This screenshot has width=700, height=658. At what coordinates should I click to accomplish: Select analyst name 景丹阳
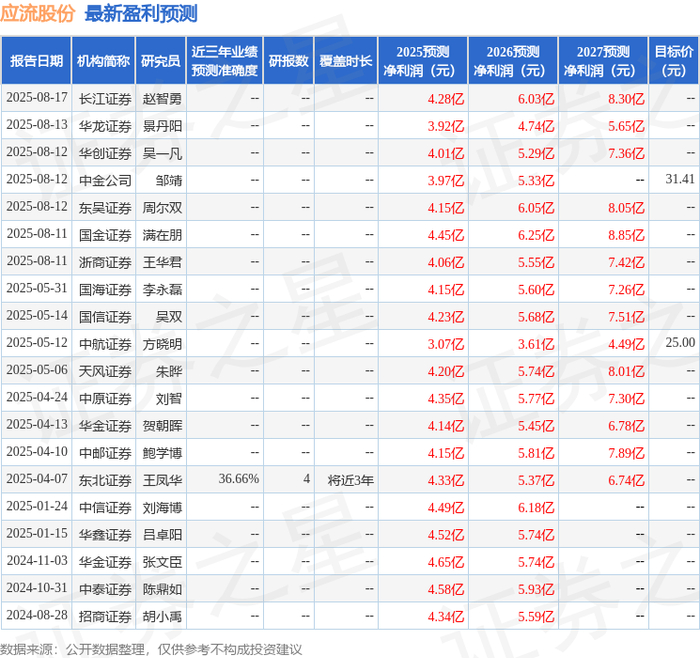click(x=162, y=126)
